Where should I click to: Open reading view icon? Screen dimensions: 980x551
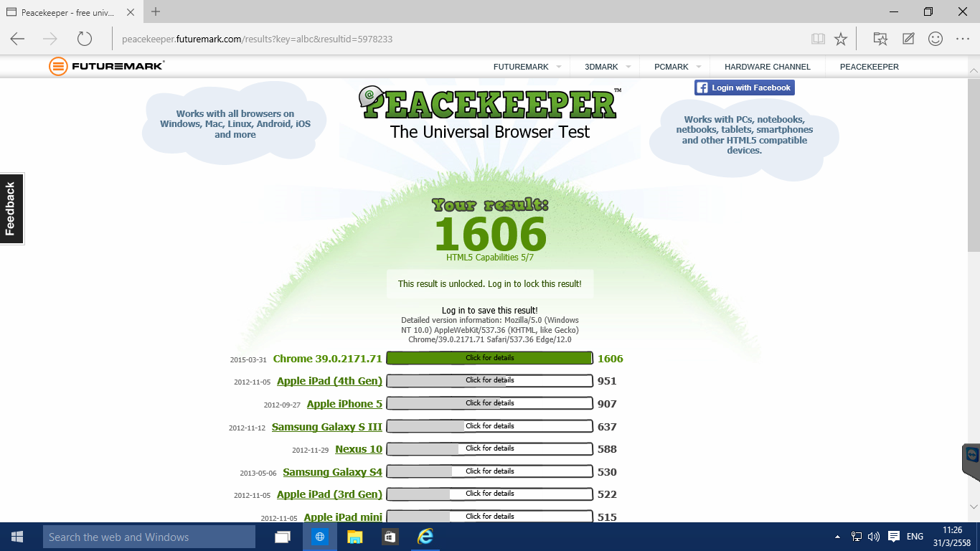click(818, 39)
